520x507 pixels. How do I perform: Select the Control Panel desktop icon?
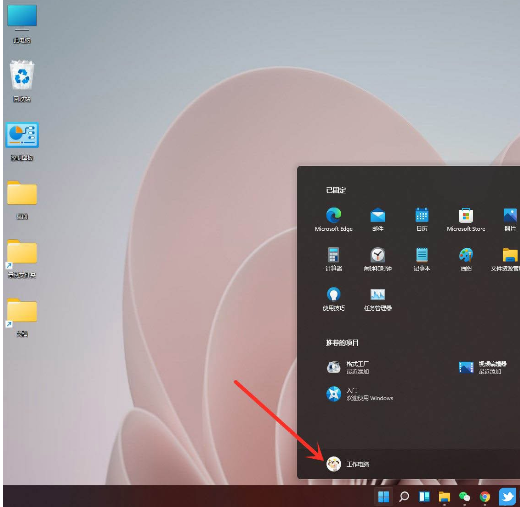(x=22, y=142)
